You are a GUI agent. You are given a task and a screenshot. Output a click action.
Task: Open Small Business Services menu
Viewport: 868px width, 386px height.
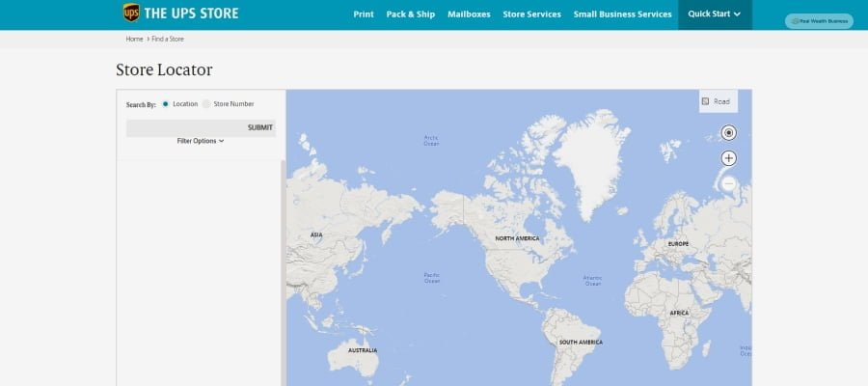623,14
